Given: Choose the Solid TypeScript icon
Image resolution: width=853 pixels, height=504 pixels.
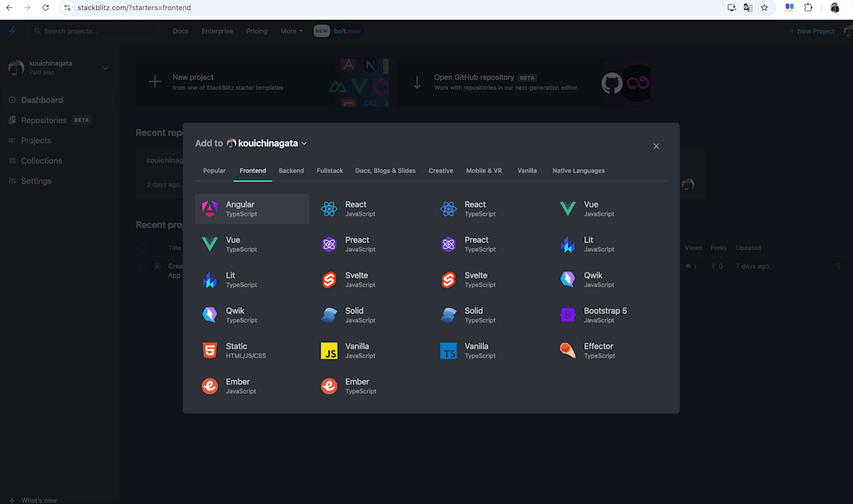Looking at the screenshot, I should 449,315.
